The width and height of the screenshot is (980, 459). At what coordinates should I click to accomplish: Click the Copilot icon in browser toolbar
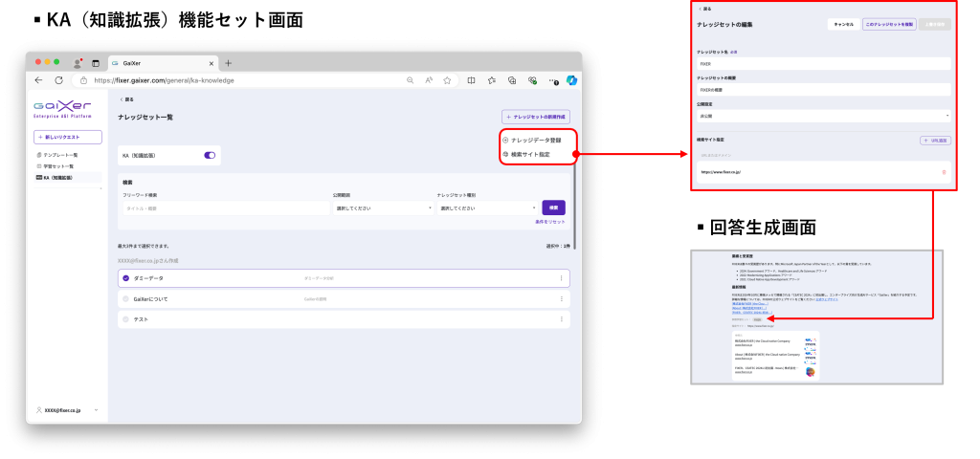[x=571, y=80]
